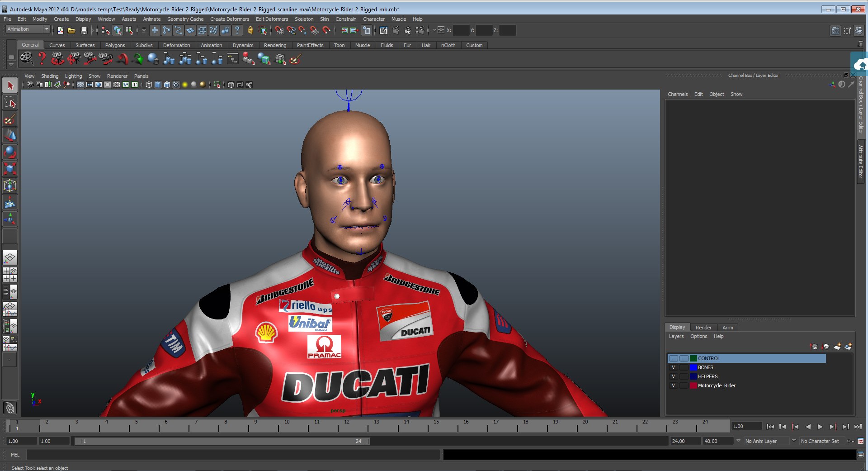Enable Snap to Grids magnet icon
Image resolution: width=868 pixels, height=471 pixels.
tap(279, 30)
